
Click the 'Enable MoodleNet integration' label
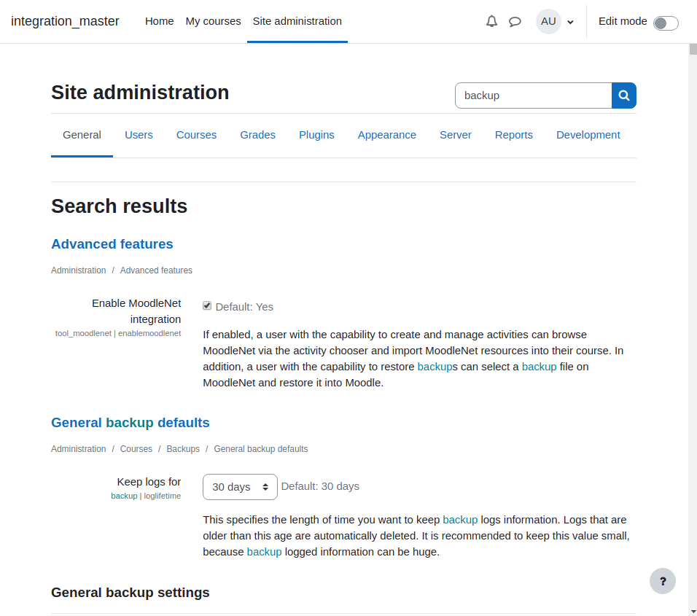click(x=136, y=311)
